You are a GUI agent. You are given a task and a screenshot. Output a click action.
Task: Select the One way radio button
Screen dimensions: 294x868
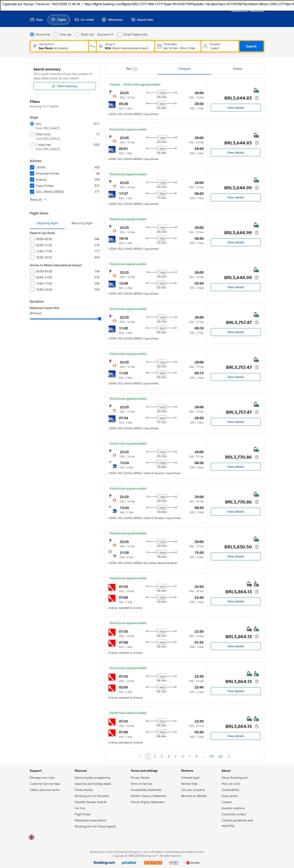coord(56,34)
